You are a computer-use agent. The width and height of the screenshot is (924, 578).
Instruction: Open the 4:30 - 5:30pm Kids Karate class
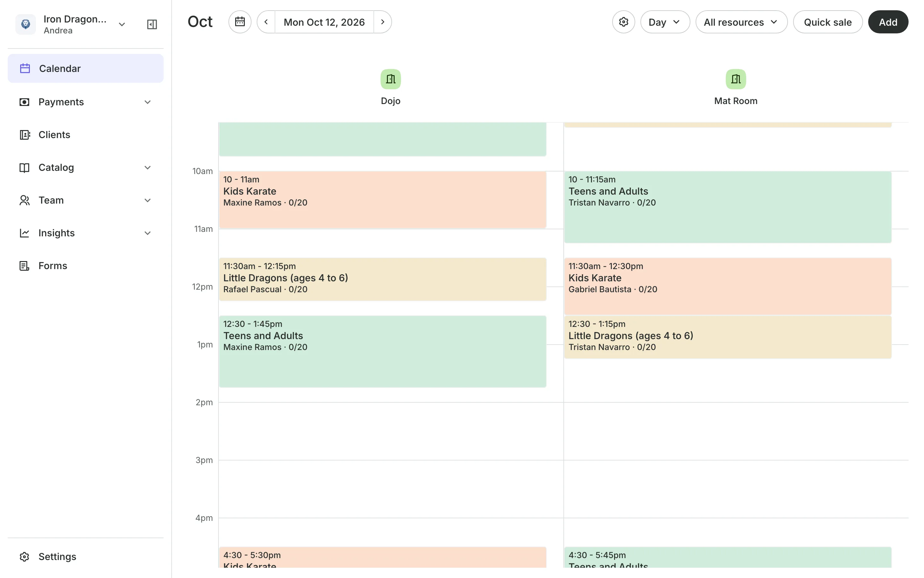pyautogui.click(x=382, y=557)
